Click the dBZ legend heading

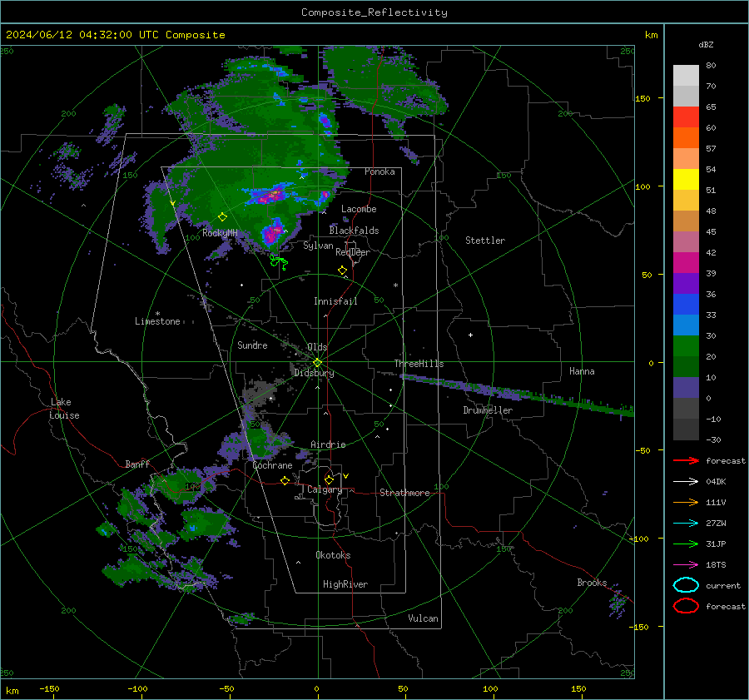[706, 45]
